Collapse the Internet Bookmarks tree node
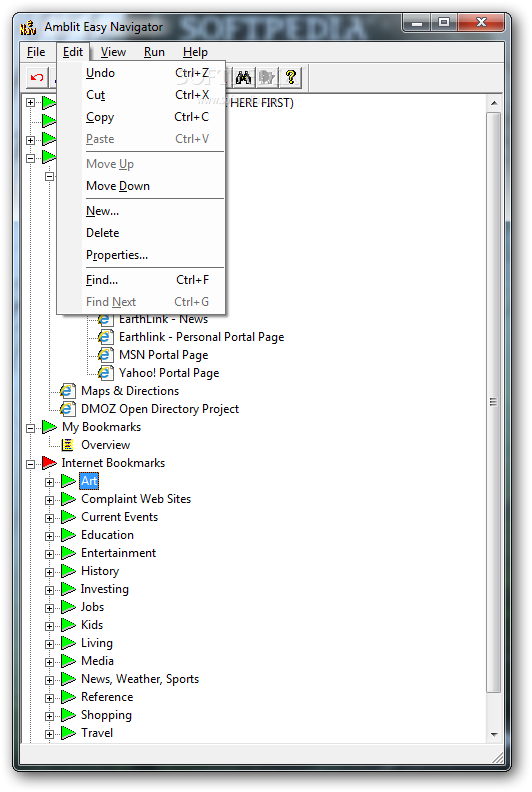The height and width of the screenshot is (792, 532). click(x=31, y=464)
